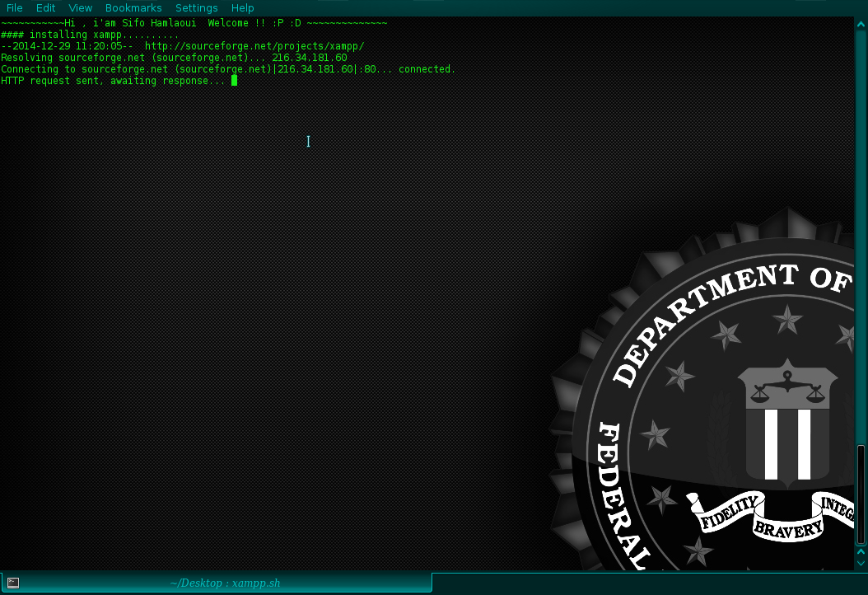Click the 'Connecting to sourceforge.net' line
868x595 pixels.
228,69
